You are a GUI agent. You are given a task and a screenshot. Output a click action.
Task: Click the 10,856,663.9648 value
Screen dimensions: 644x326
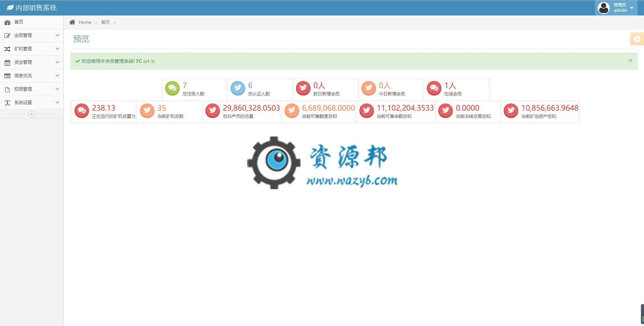pyautogui.click(x=550, y=108)
